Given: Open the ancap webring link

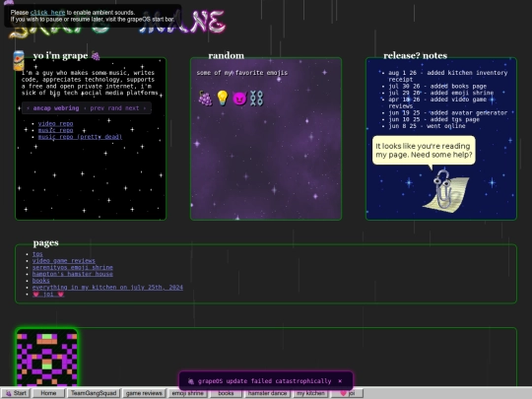Looking at the screenshot, I should coord(56,108).
